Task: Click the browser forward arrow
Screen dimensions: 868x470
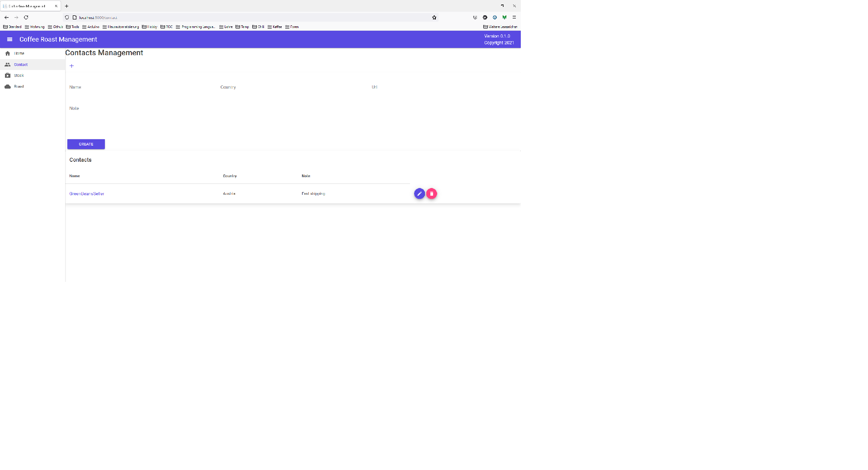Action: point(16,18)
